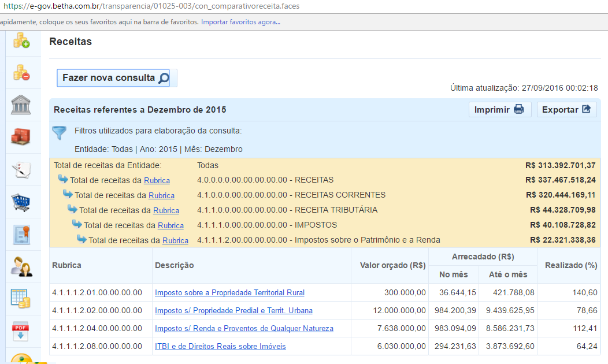
Task: Click the blue arrow beside IMPOSTOS row
Action: [77, 224]
